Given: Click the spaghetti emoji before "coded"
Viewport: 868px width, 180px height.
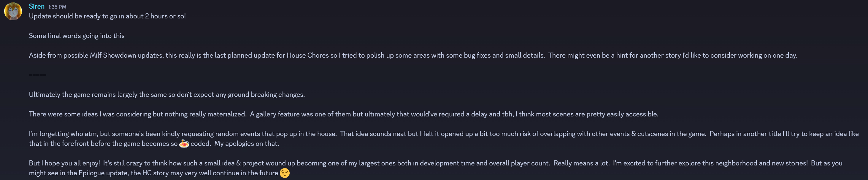Looking at the screenshot, I should (184, 143).
